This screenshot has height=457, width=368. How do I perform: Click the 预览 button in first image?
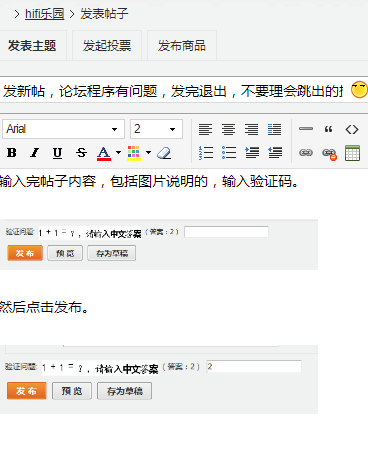[x=65, y=253]
